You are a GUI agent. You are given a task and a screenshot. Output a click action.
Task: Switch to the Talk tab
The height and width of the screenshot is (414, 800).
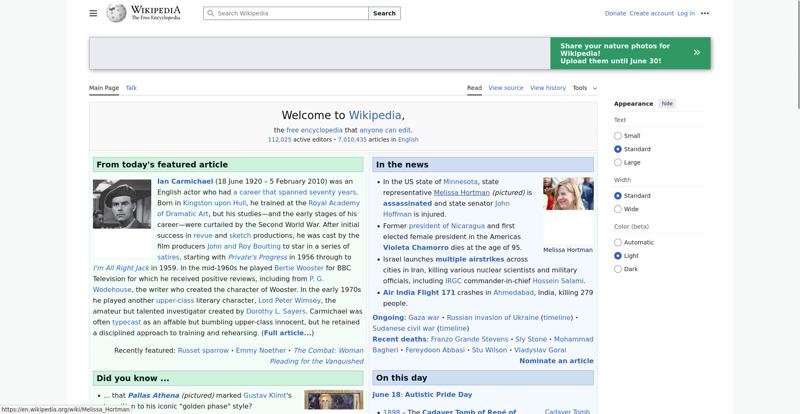(131, 88)
